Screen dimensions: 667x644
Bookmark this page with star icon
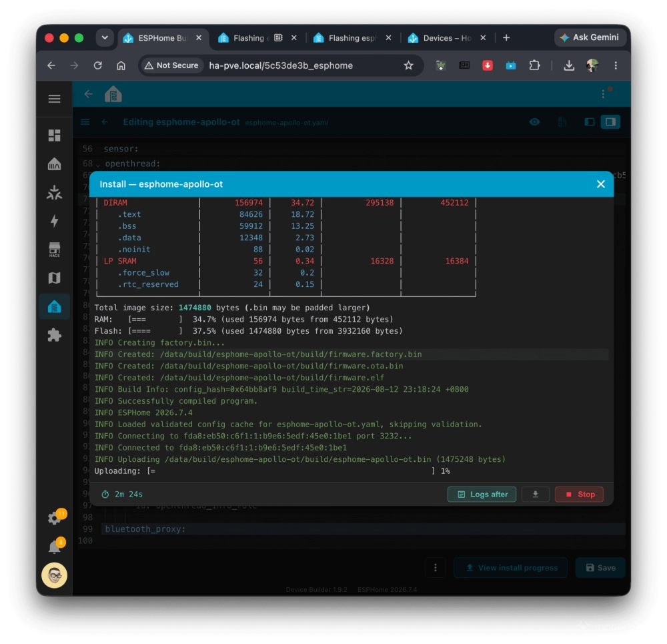tap(409, 65)
